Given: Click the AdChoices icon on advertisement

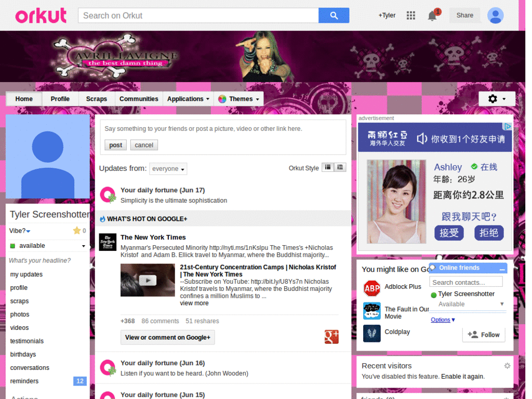Looking at the screenshot, I should tap(507, 127).
